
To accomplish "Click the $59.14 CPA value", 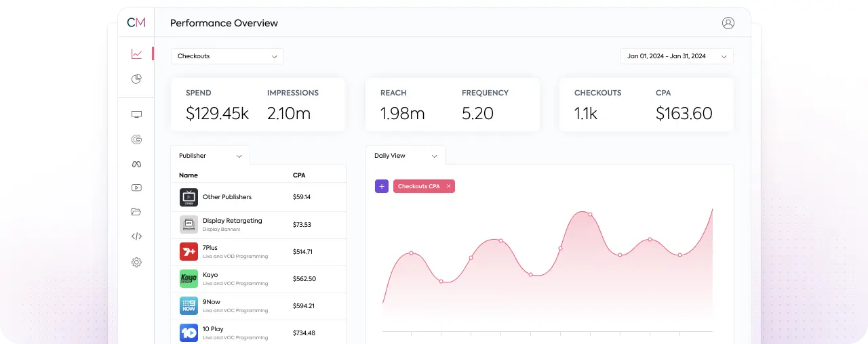I will point(302,197).
